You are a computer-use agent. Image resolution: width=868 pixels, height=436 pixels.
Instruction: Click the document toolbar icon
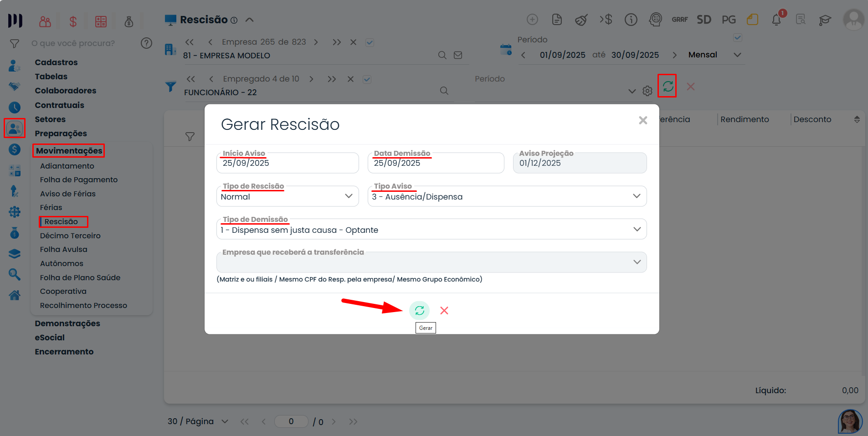click(x=557, y=20)
